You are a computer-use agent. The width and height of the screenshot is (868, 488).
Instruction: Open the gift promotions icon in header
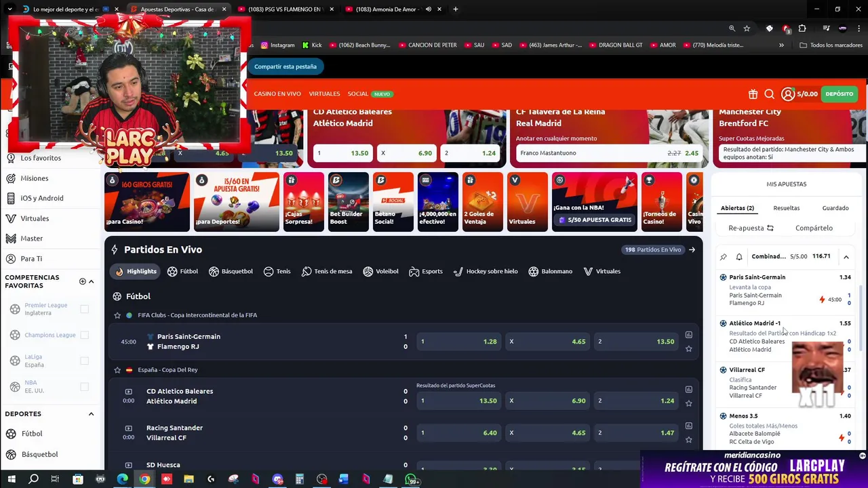click(753, 94)
